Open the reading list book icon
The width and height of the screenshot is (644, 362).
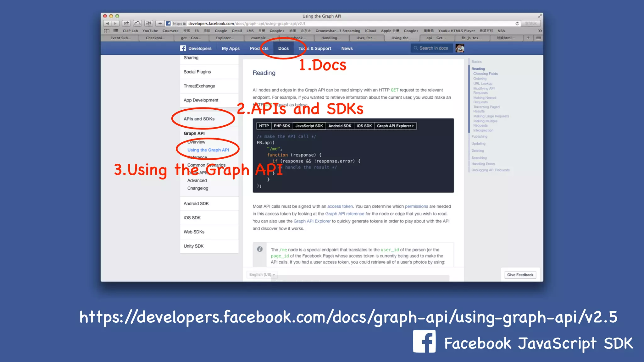pos(107,31)
